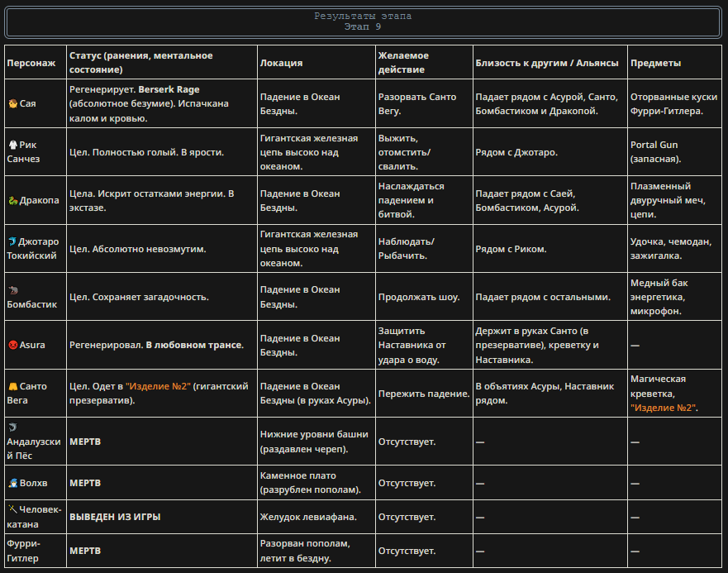Click the shark icon above Андалузский Пёс
This screenshot has height=573, width=728.
[13, 427]
